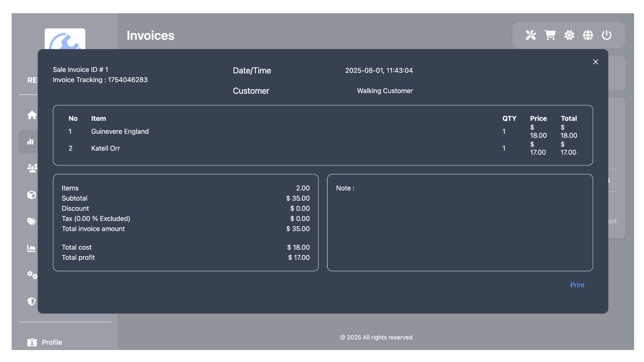644x362 pixels.
Task: Click the shield icon in sidebar
Action: [x=32, y=301]
